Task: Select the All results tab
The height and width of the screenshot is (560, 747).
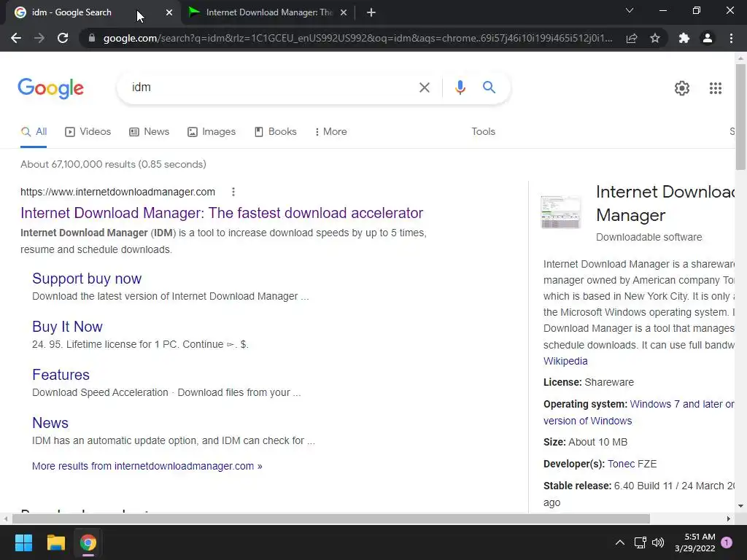Action: coord(34,132)
